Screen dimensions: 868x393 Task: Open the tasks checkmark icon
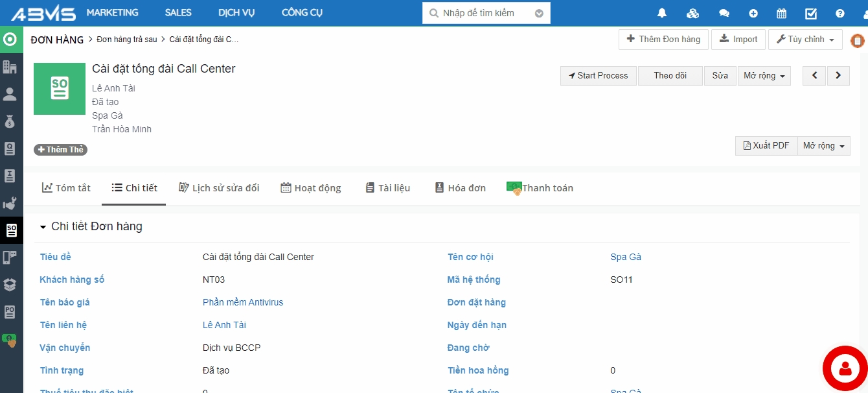(811, 13)
